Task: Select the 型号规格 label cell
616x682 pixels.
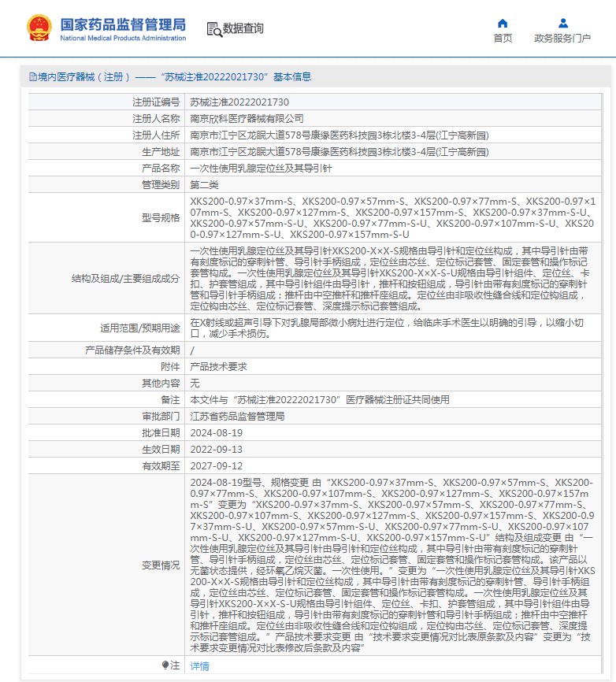Action: (106, 217)
